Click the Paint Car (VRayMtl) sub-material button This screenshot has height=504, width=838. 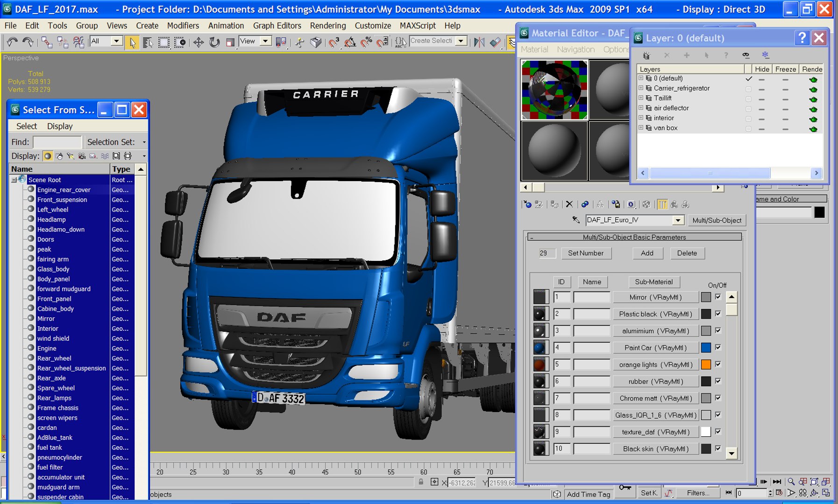655,348
